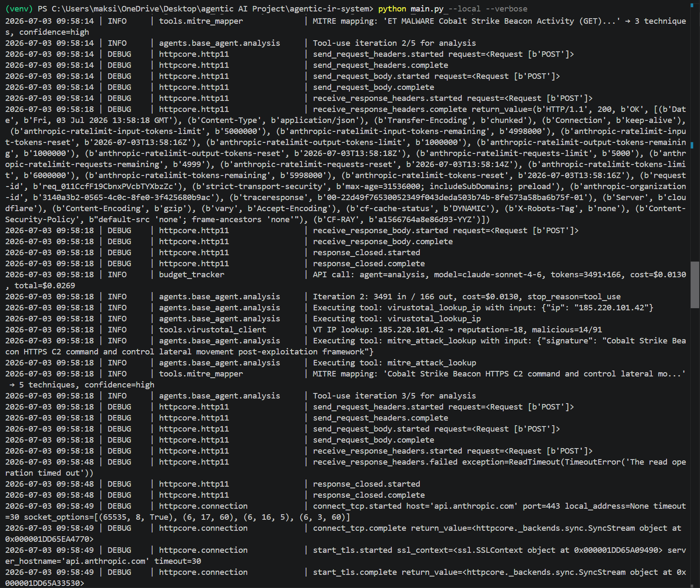The width and height of the screenshot is (700, 588).
Task: Click the traceresponse value starting '00-22d49f76530052349'
Action: click(455, 198)
